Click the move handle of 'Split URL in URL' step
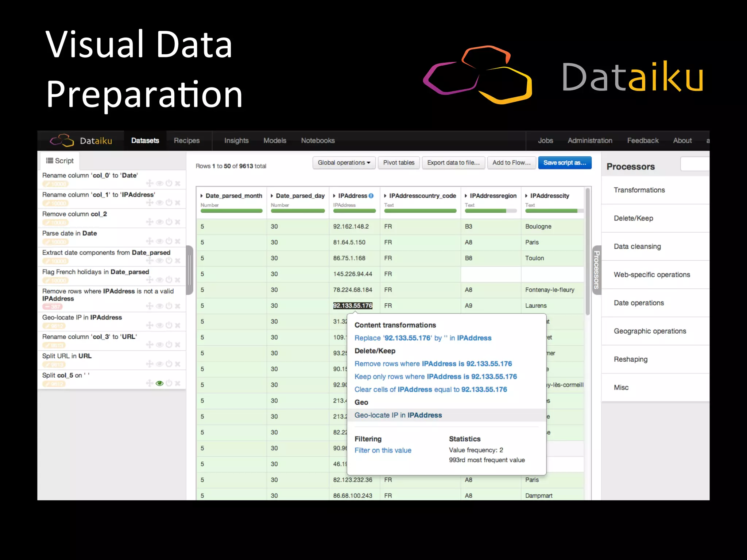This screenshot has width=747, height=560. pos(150,364)
